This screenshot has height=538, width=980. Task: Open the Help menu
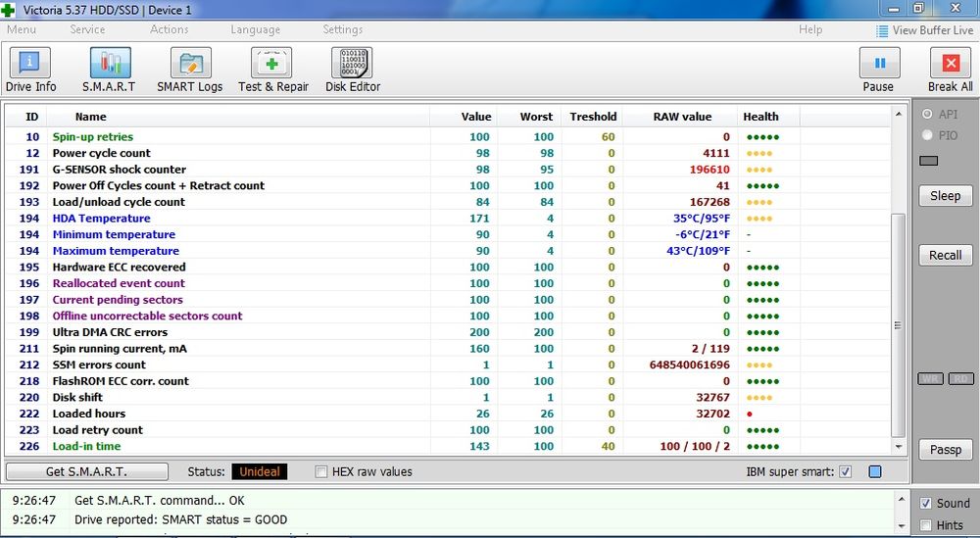click(810, 29)
